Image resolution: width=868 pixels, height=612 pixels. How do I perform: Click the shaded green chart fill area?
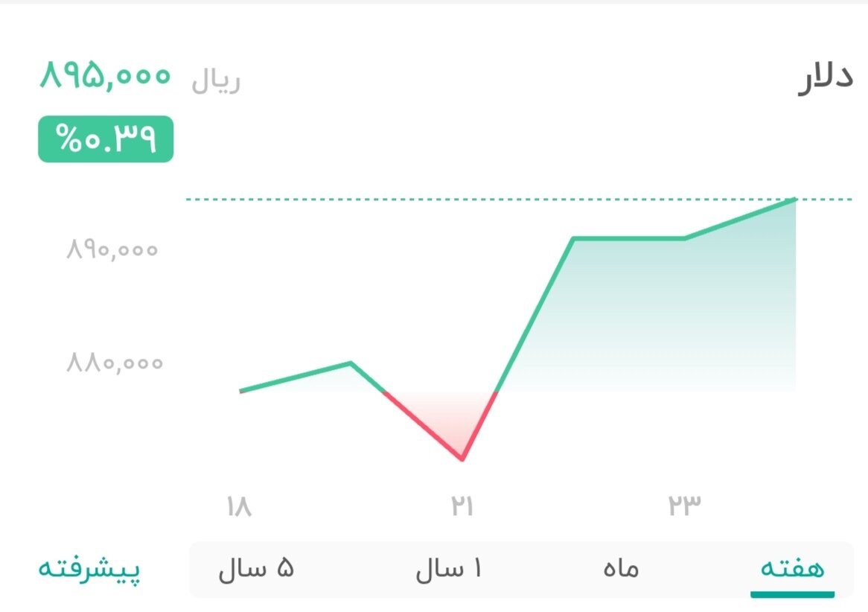tap(670, 320)
